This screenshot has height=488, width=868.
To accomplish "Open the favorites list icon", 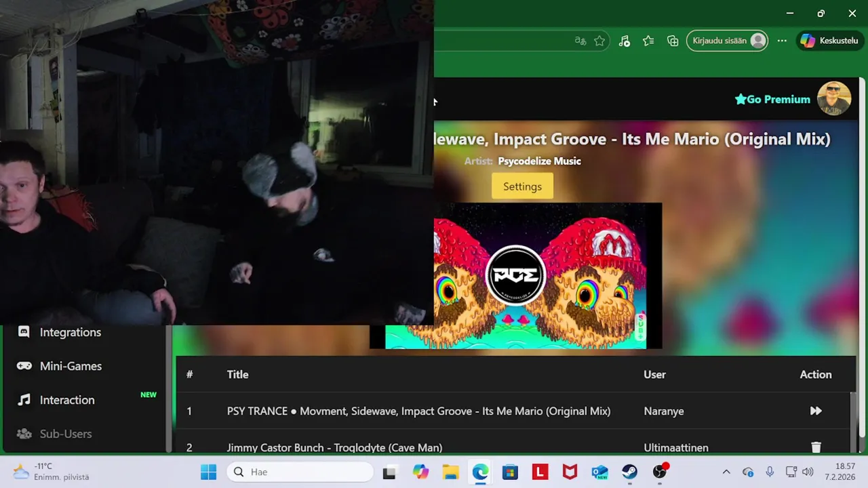I will [x=648, y=41].
